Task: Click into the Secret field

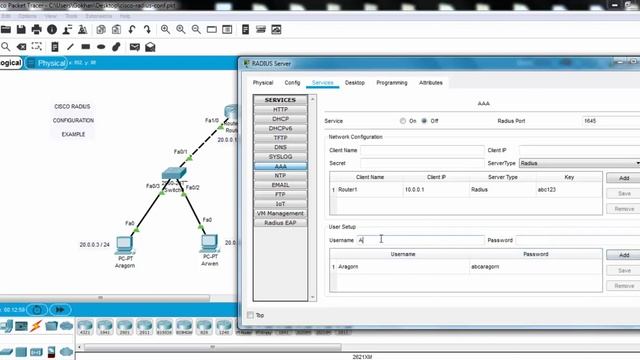Action: pyautogui.click(x=422, y=163)
